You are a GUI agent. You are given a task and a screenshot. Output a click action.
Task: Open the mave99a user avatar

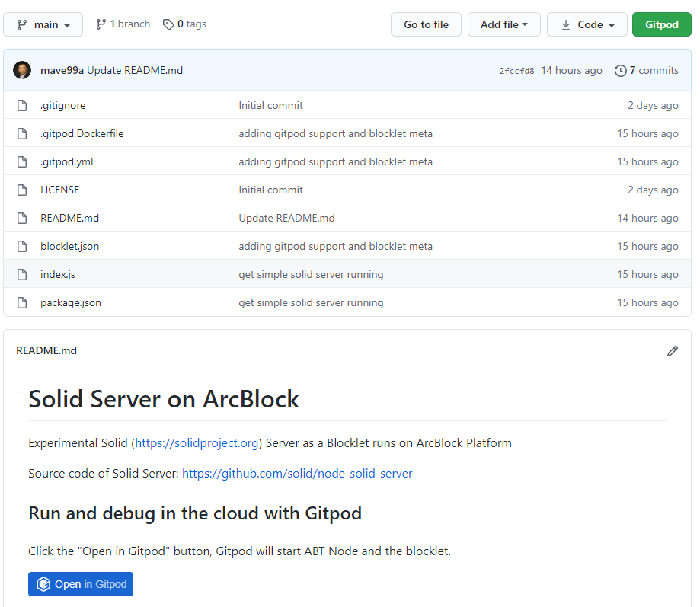tap(22, 70)
